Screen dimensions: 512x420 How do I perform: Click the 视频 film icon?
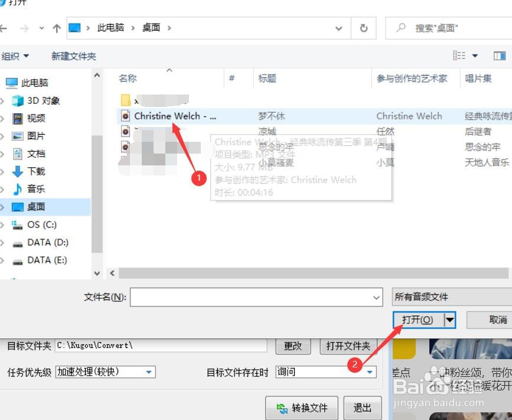[x=17, y=119]
